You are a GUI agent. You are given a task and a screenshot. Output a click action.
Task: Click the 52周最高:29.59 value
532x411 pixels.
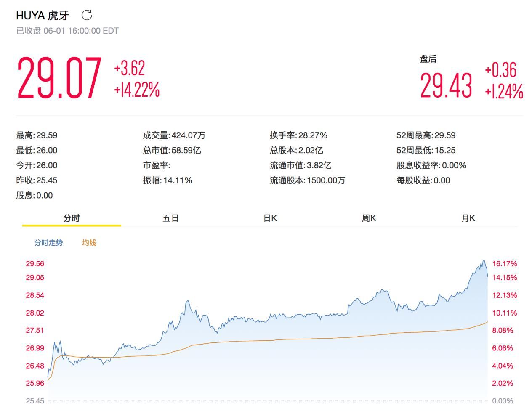click(x=426, y=135)
